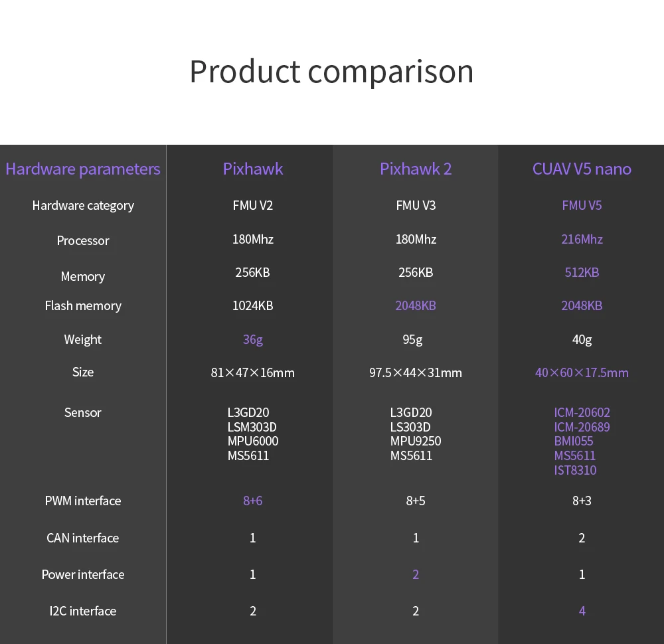This screenshot has width=664, height=644.
Task: Click the MPU9250 sensor entry
Action: [x=416, y=442]
